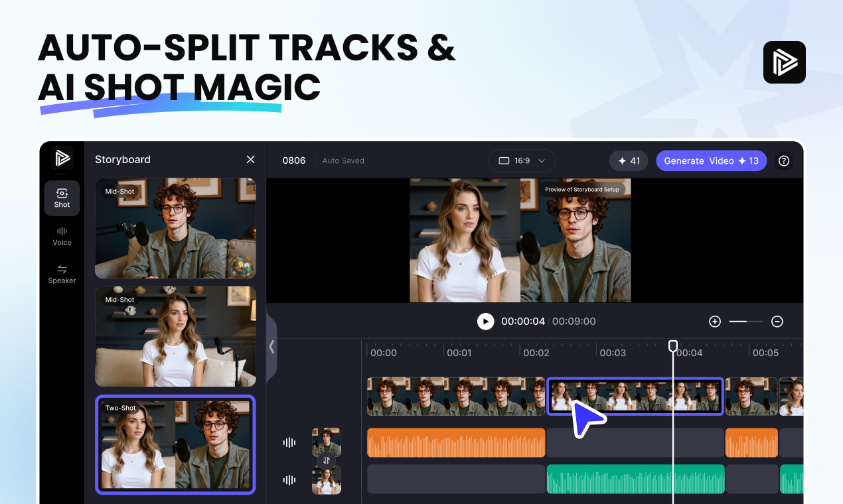843x504 pixels.
Task: Zoom out the timeline with minus icon
Action: pyautogui.click(x=777, y=321)
